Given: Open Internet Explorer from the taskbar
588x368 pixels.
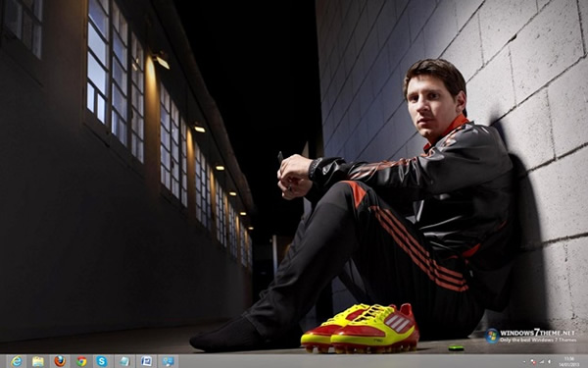Looking at the screenshot, I should 16,361.
